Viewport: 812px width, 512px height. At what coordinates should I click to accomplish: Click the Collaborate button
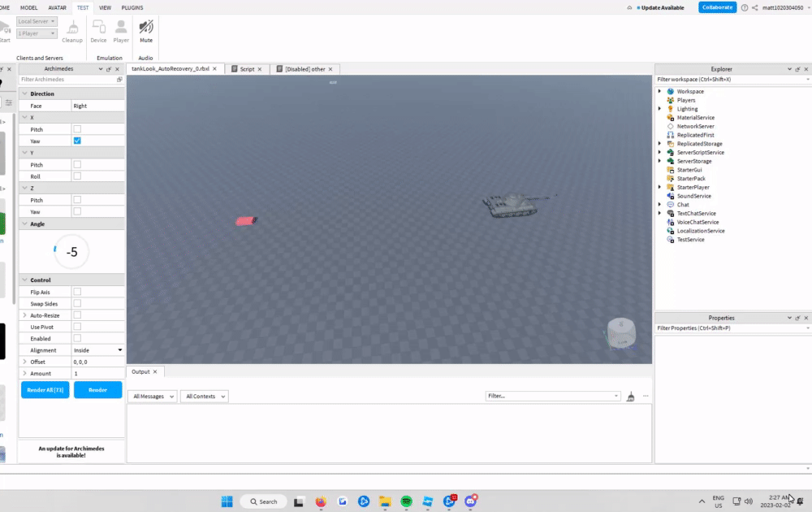(x=717, y=7)
